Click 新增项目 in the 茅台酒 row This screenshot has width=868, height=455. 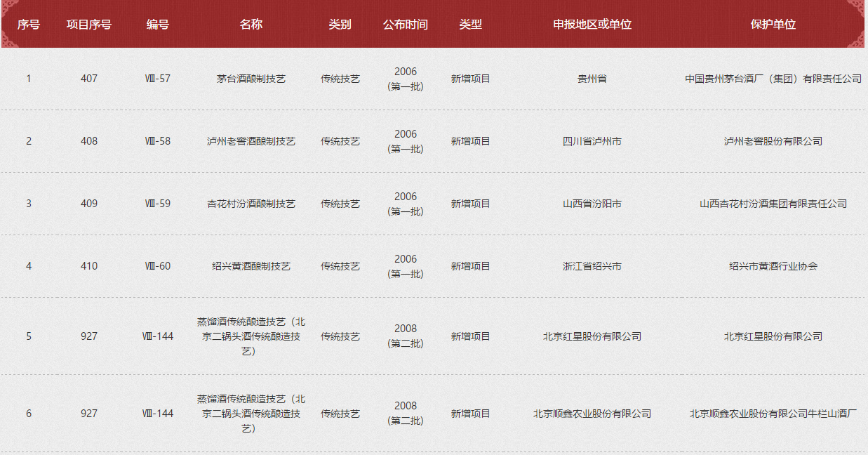click(x=471, y=79)
